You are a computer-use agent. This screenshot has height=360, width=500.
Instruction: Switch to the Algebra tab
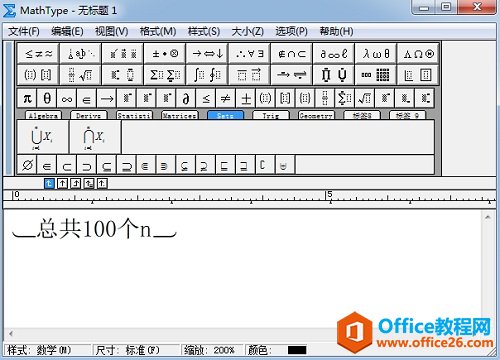(x=43, y=115)
